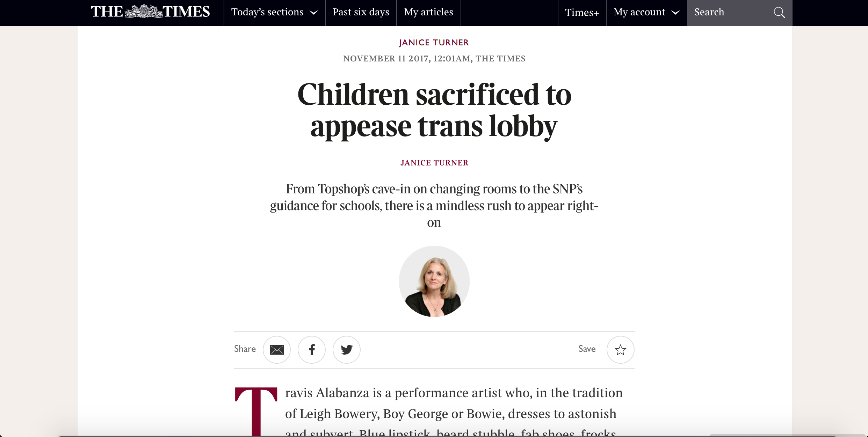Screen dimensions: 868x437
Task: Click Janice Turner's author photo
Action: tap(434, 281)
